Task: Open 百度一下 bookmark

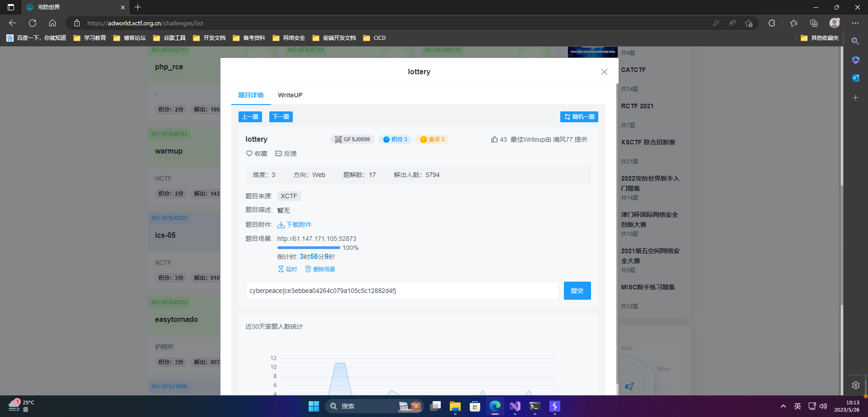Action: click(x=36, y=38)
